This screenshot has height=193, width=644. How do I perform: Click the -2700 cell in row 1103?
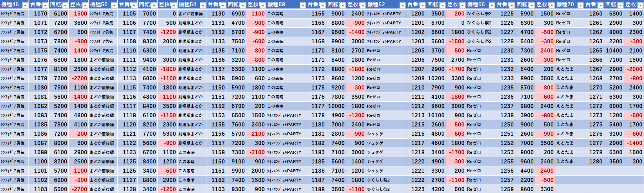pyautogui.click(x=79, y=189)
